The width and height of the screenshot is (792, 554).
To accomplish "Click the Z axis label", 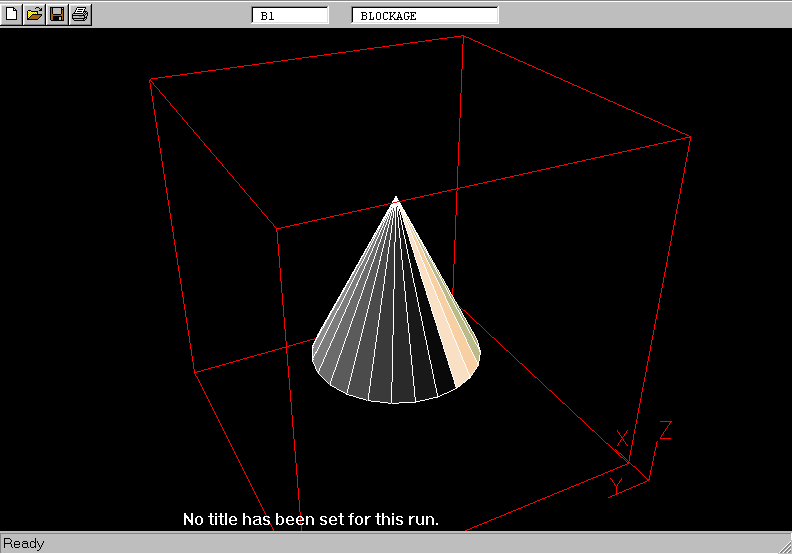I will 664,431.
